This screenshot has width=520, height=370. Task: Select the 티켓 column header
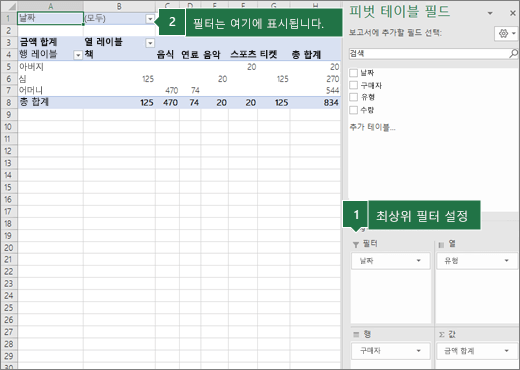coord(274,54)
